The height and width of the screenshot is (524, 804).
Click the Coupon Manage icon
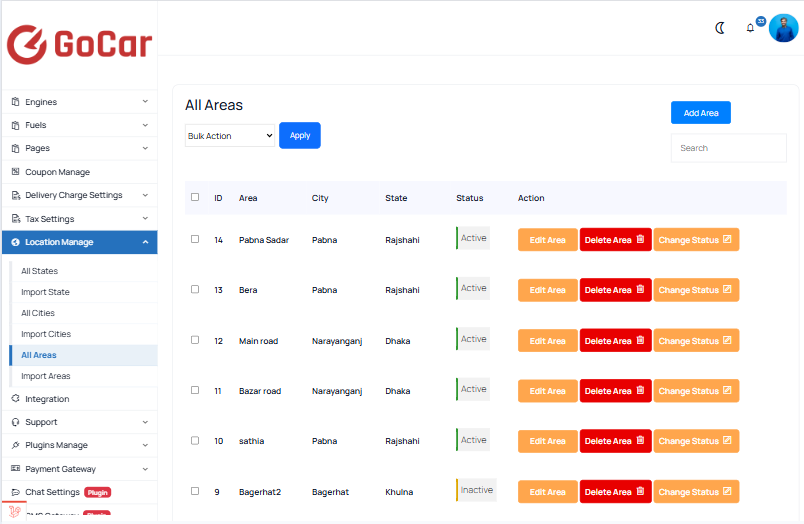pyautogui.click(x=15, y=171)
